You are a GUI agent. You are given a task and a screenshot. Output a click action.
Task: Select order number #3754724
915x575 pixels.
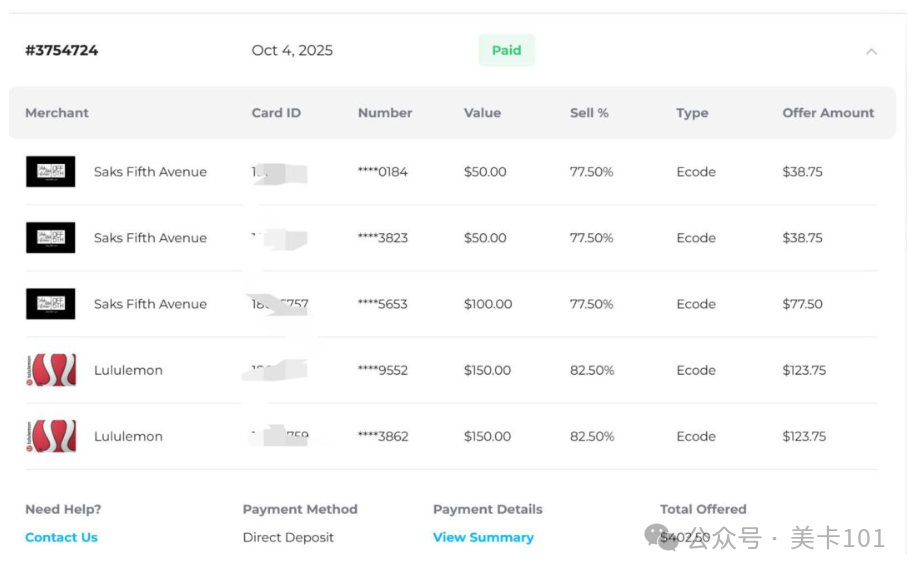pos(61,50)
